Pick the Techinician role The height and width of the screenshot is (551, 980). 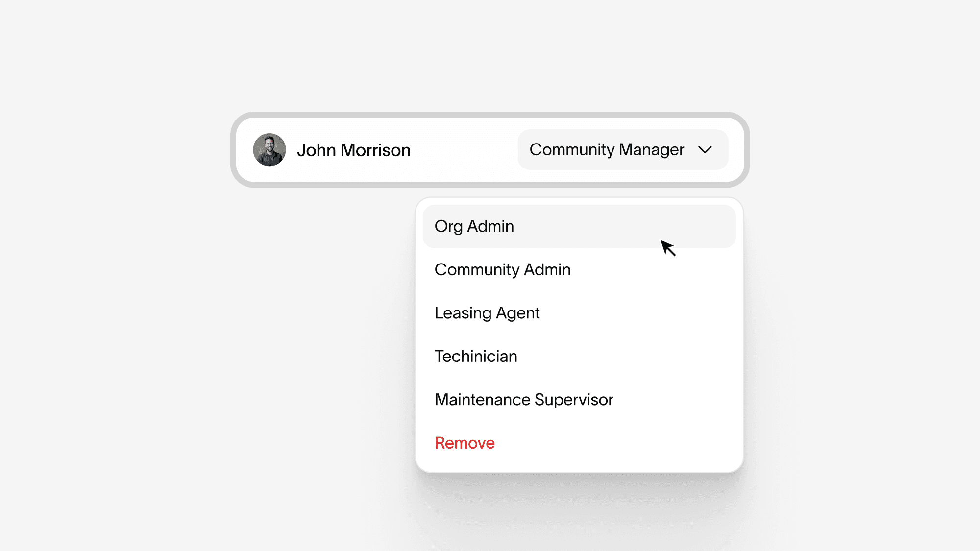[x=579, y=356]
